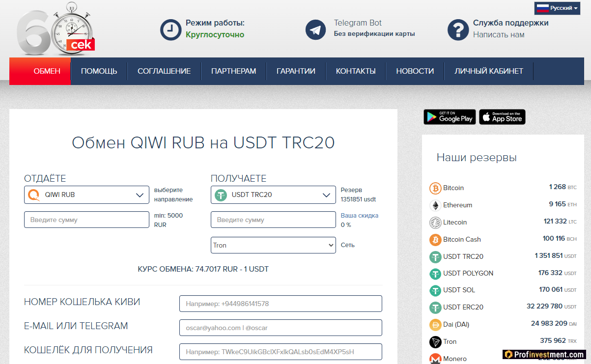
Task: Go to the ПОМОЩЬ menu item
Action: click(x=99, y=71)
